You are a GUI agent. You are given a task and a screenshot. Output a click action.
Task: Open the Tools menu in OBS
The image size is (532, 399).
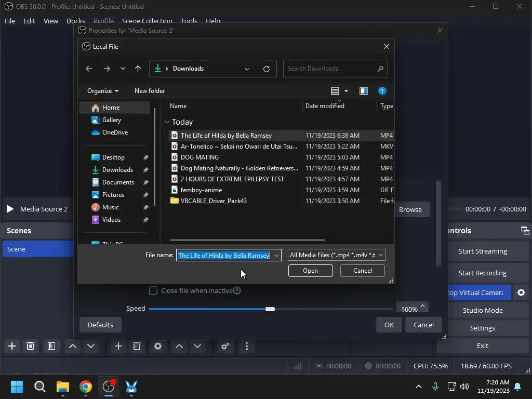tap(189, 21)
